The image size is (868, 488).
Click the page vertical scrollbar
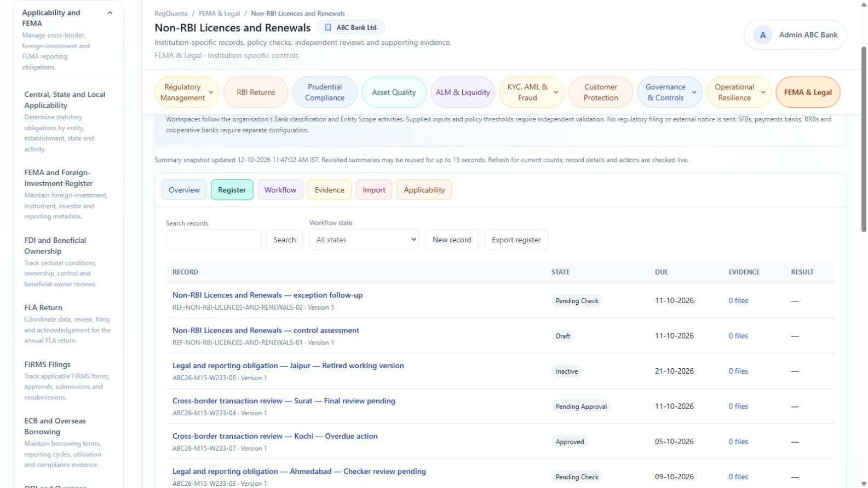pos(864,140)
